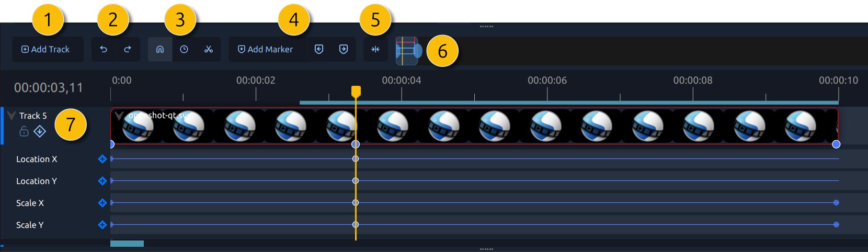Expand the openshot-qt.svg clip menu arrow
The width and height of the screenshot is (868, 252).
pos(119,116)
